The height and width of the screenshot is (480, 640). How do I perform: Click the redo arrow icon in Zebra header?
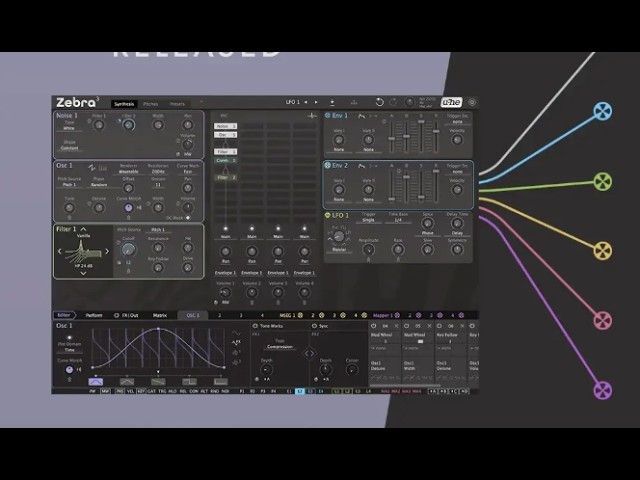point(393,102)
